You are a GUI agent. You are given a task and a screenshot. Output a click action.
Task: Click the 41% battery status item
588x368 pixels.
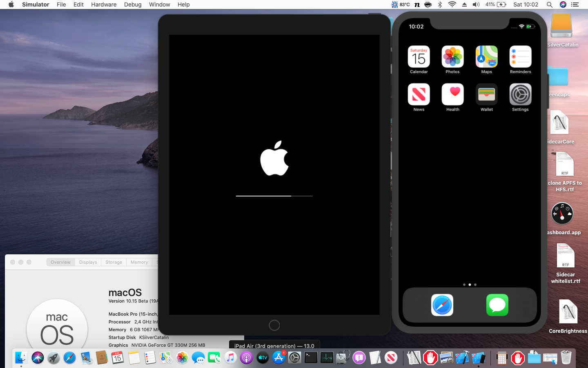[x=496, y=4]
